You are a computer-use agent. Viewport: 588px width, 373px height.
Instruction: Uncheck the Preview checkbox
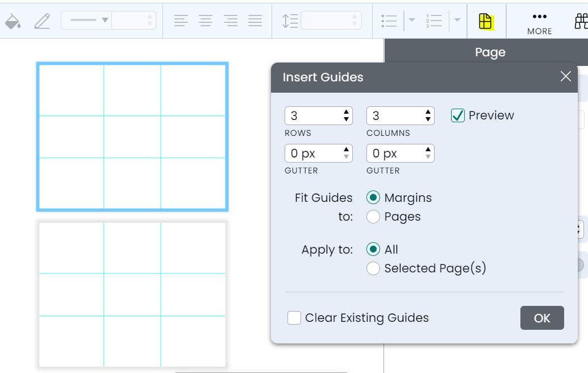pyautogui.click(x=457, y=115)
